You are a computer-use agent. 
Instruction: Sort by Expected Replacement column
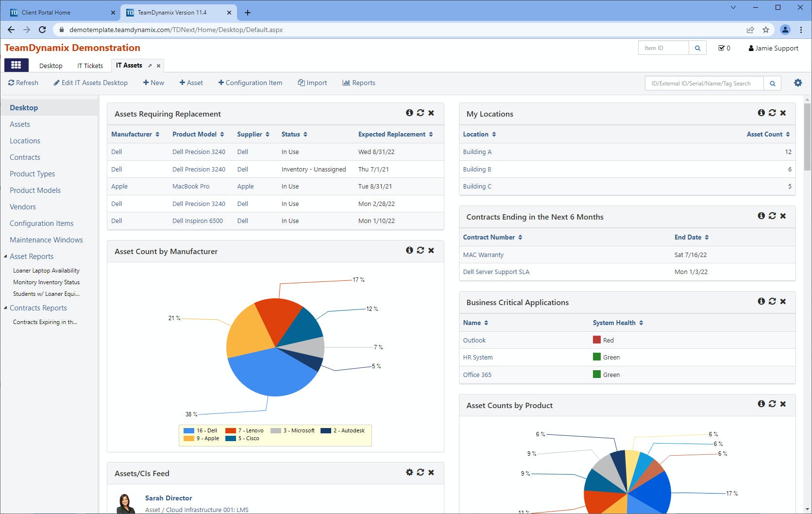395,135
